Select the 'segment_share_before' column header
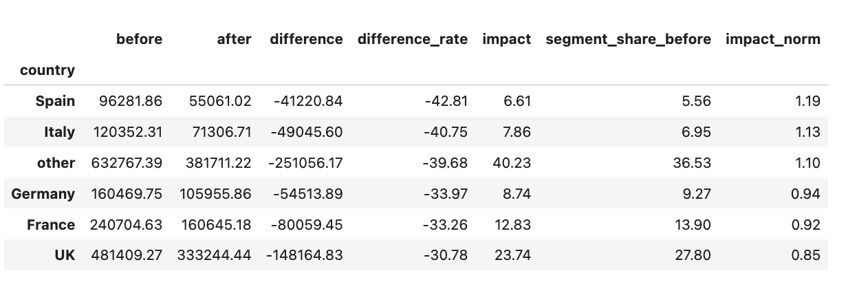 628,39
